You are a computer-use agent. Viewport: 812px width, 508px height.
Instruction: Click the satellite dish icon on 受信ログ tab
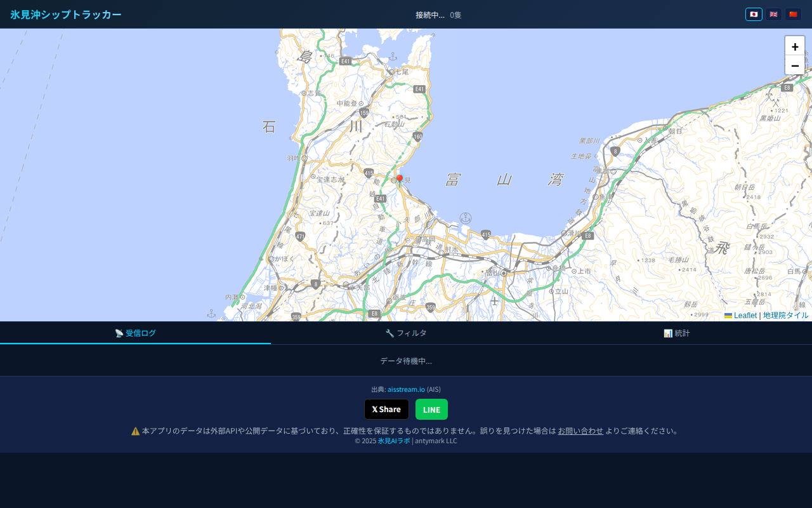(x=118, y=333)
